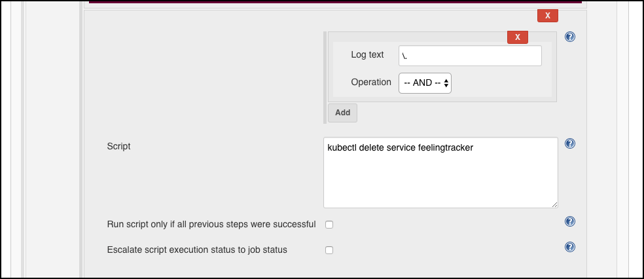
Task: Click the Escalate script execution status label
Action: (x=197, y=250)
